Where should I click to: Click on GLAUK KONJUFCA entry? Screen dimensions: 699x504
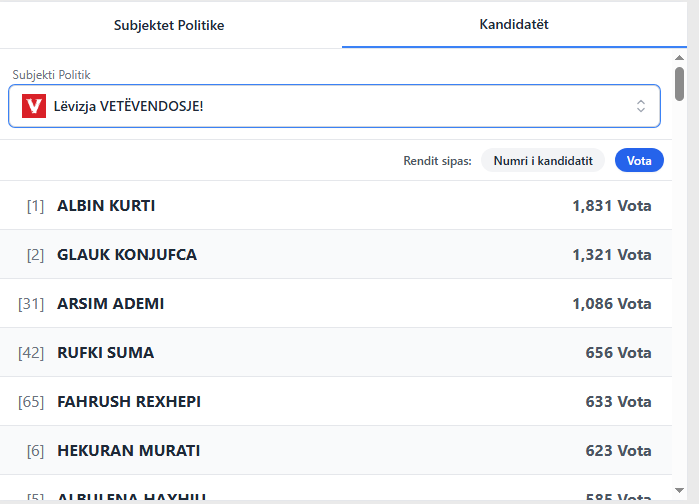(127, 255)
